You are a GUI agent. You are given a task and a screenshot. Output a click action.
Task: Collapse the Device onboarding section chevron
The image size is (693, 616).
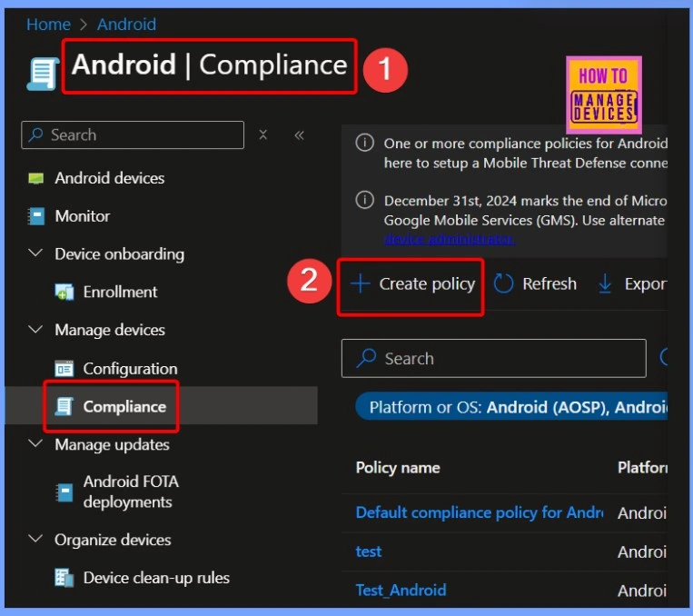[x=35, y=253]
